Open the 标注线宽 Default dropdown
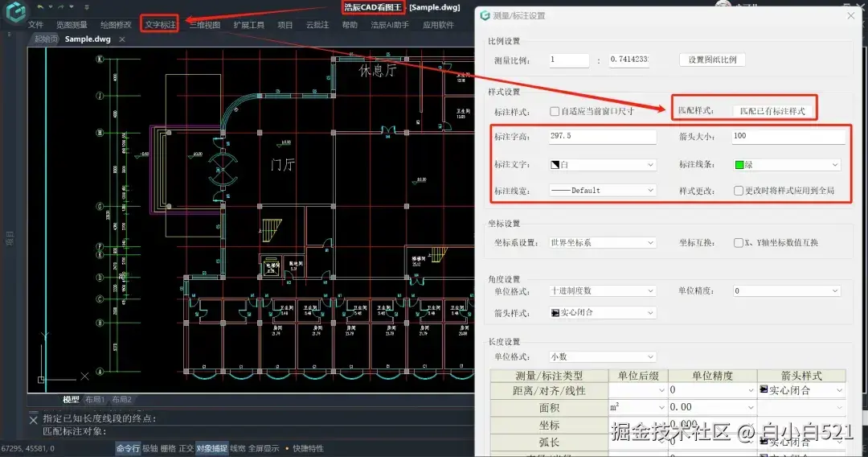 (x=603, y=191)
